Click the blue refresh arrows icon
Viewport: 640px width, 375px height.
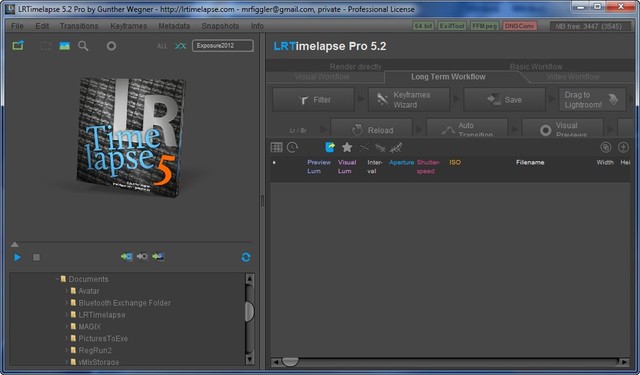[x=246, y=257]
